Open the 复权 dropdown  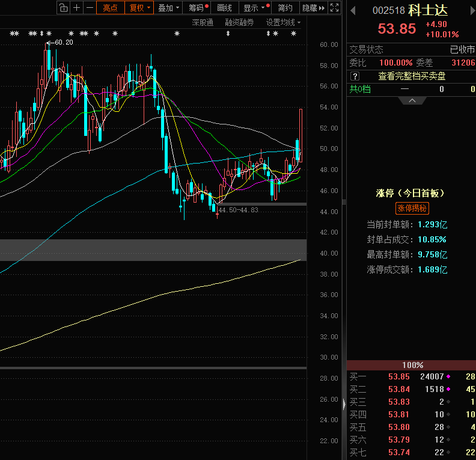139,8
